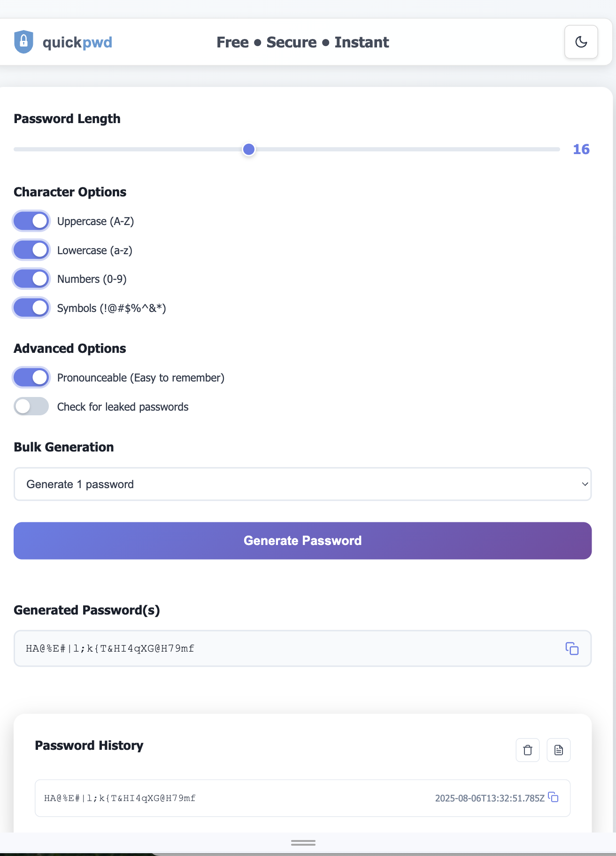Export password history with the document icon

click(x=559, y=750)
